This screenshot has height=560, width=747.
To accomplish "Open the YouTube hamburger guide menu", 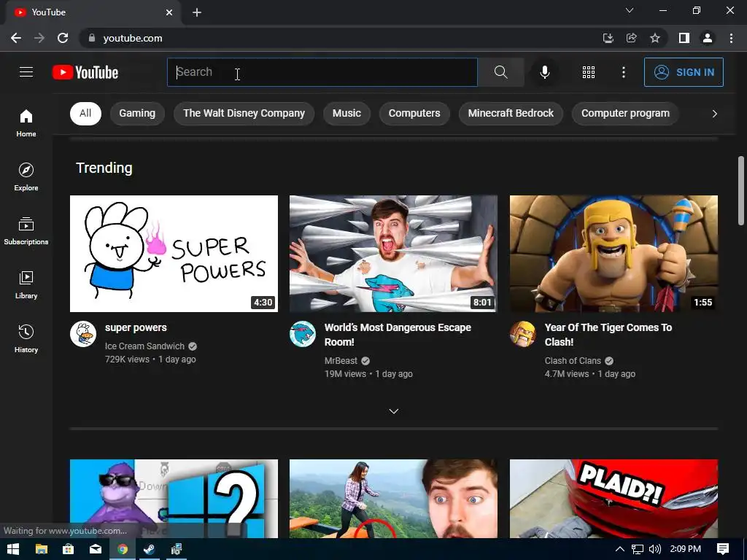I will pyautogui.click(x=26, y=72).
